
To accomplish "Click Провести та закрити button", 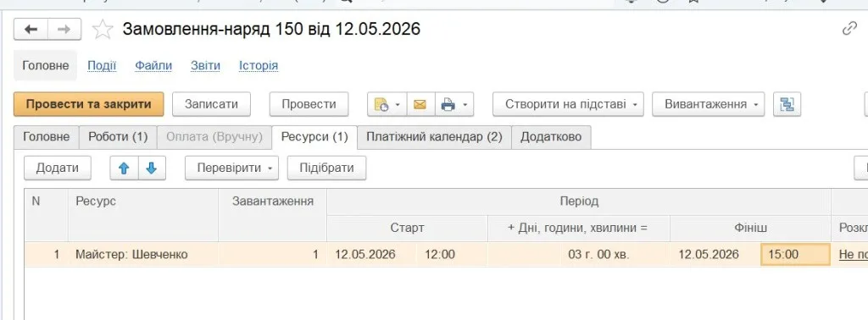I will [88, 104].
